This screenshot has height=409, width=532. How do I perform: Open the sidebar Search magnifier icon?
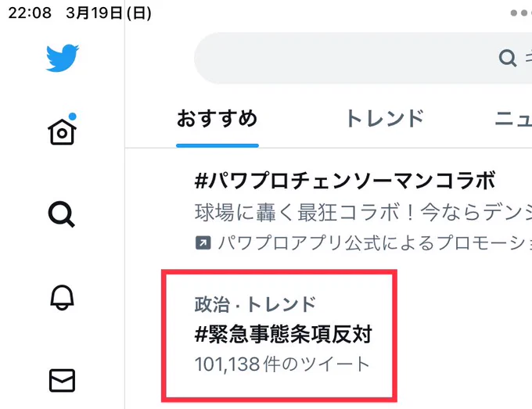pos(61,214)
